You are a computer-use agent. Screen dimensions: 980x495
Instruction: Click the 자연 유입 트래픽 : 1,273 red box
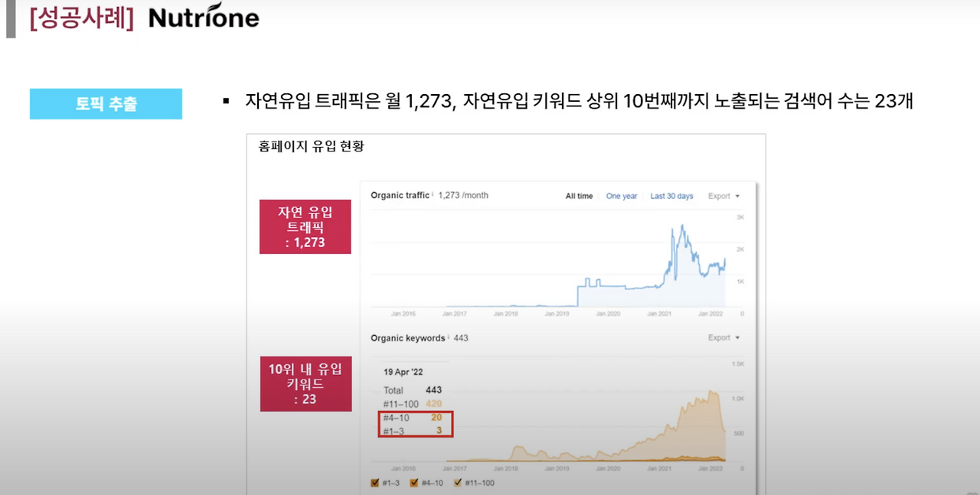(305, 226)
